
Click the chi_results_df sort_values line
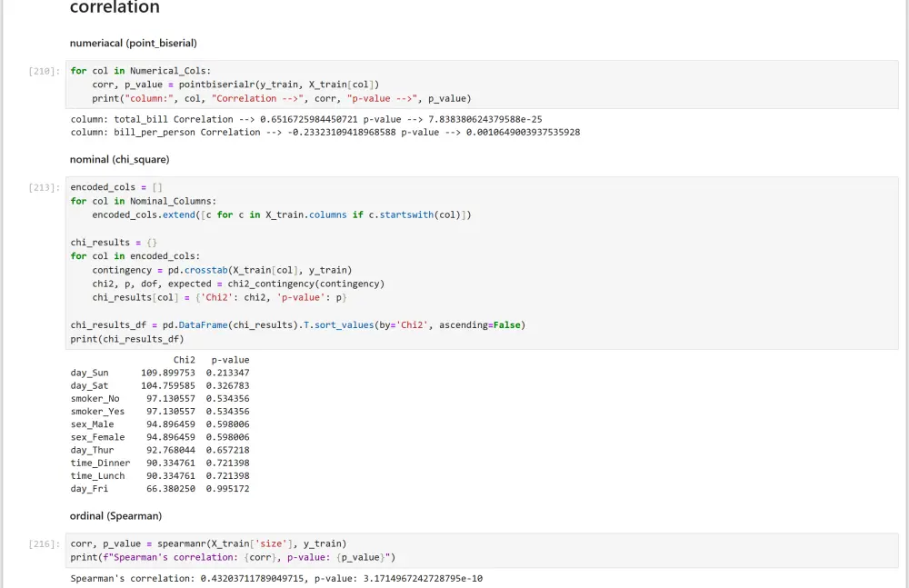tap(298, 325)
